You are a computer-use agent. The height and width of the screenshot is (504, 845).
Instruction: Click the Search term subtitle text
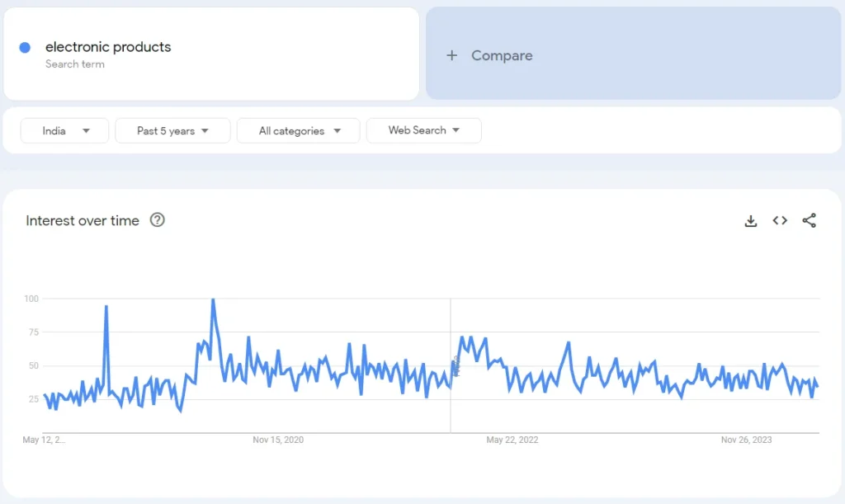tap(75, 64)
